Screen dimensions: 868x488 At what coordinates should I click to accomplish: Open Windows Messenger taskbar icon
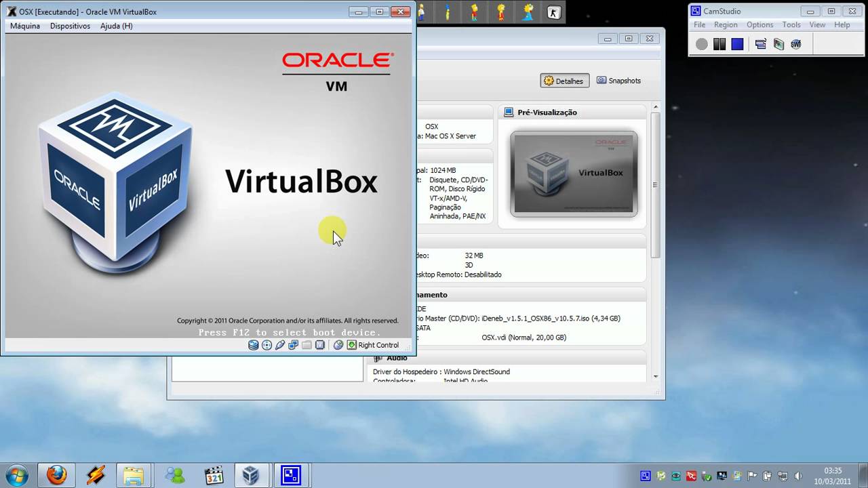174,475
